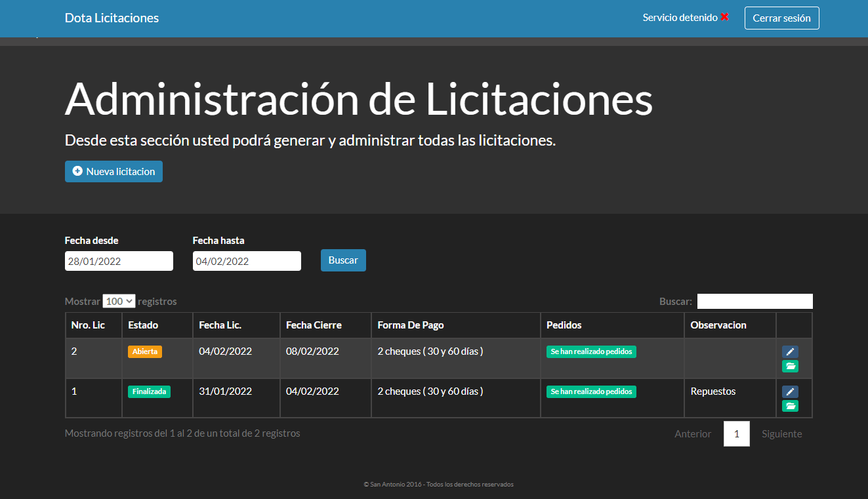This screenshot has width=868, height=499.
Task: Go to Siguiente page
Action: (x=781, y=434)
